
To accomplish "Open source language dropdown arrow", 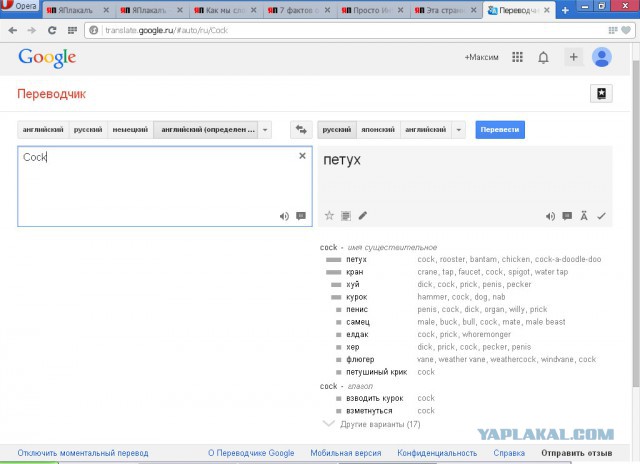I will click(265, 130).
